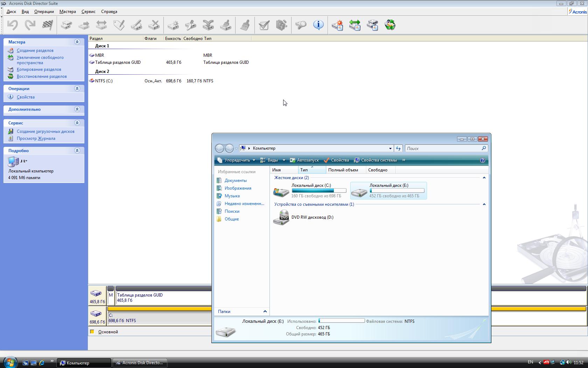The height and width of the screenshot is (368, 588).
Task: Click Документы favorite link
Action: click(x=236, y=180)
